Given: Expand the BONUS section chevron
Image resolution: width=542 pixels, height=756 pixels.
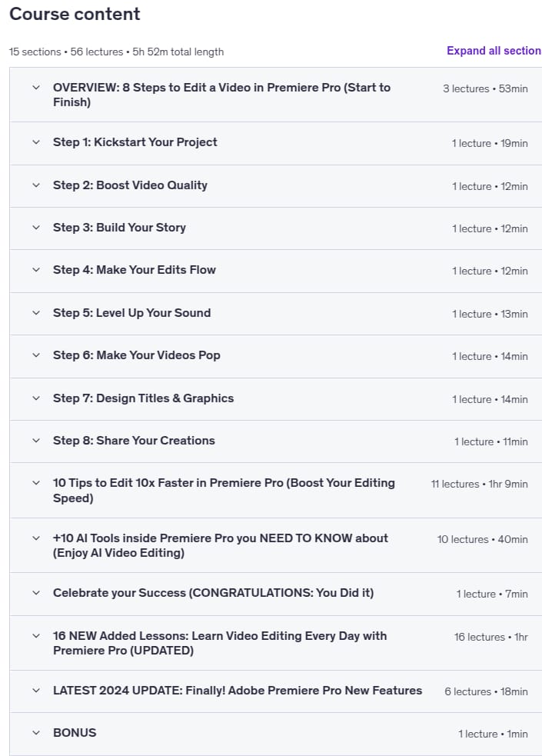Looking at the screenshot, I should [x=36, y=733].
